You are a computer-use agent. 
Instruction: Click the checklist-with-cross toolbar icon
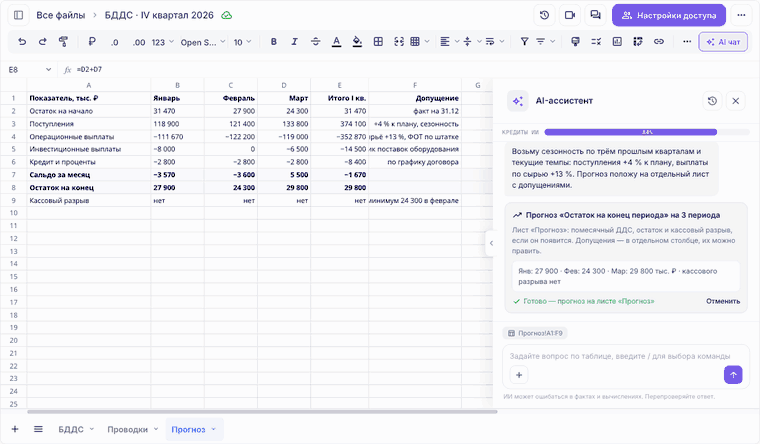tap(596, 42)
